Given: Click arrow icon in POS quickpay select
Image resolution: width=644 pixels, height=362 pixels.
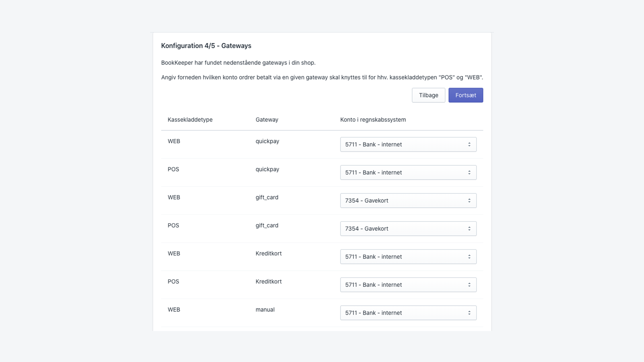Looking at the screenshot, I should tap(469, 173).
